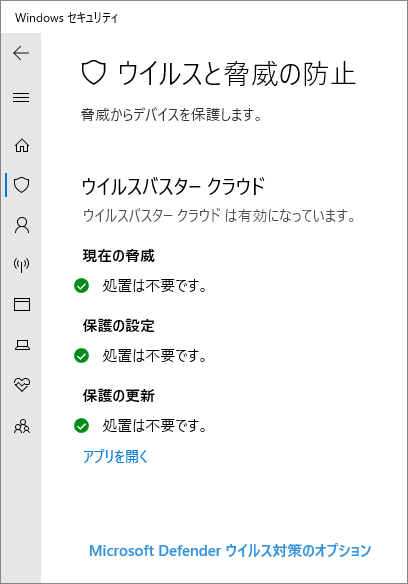Open Family options people icon
408x584 pixels.
22,426
